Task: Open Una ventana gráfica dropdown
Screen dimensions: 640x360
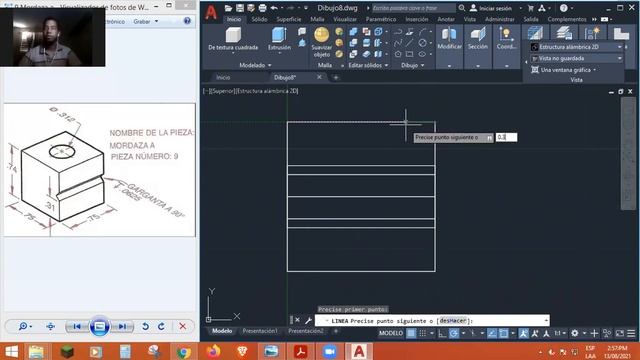Action: [x=564, y=70]
